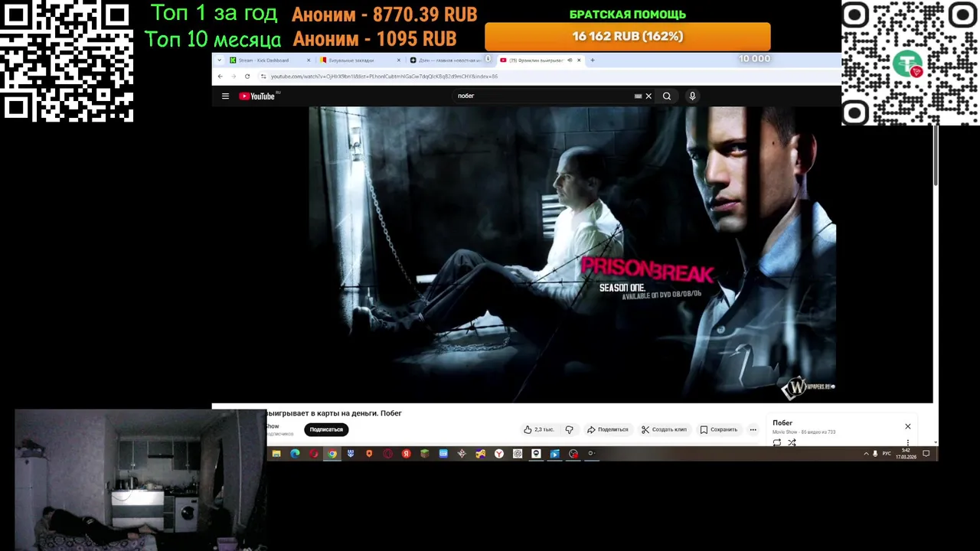980x551 pixels.
Task: Close the Франклин YouTube tab
Action: [x=579, y=60]
